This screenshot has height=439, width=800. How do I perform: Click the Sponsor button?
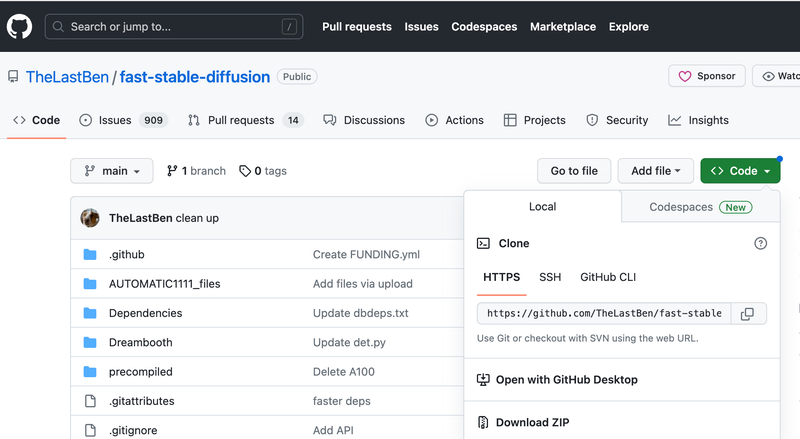(707, 76)
